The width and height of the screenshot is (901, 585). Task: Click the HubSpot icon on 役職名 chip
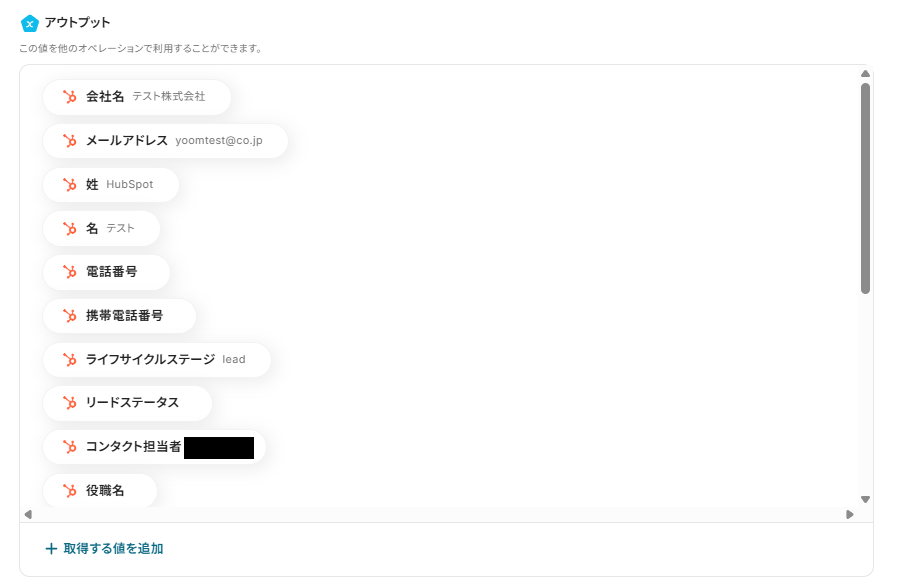[69, 490]
